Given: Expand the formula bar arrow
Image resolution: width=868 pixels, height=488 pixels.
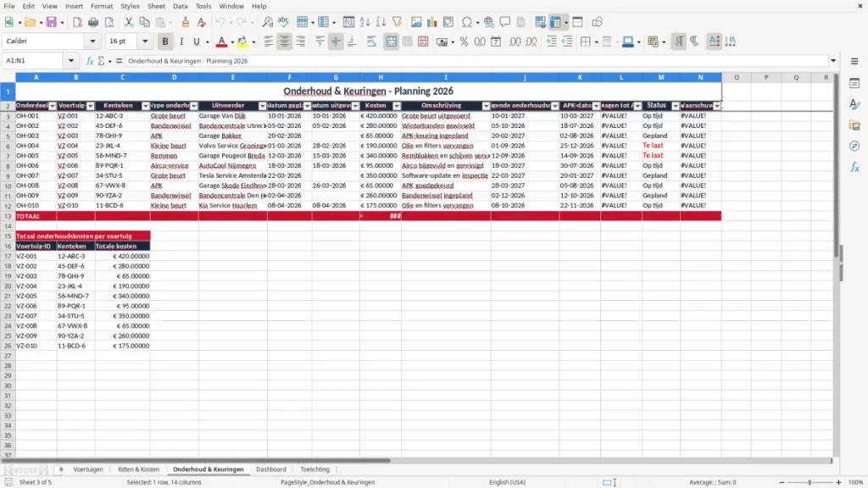Looking at the screenshot, I should click(x=833, y=61).
